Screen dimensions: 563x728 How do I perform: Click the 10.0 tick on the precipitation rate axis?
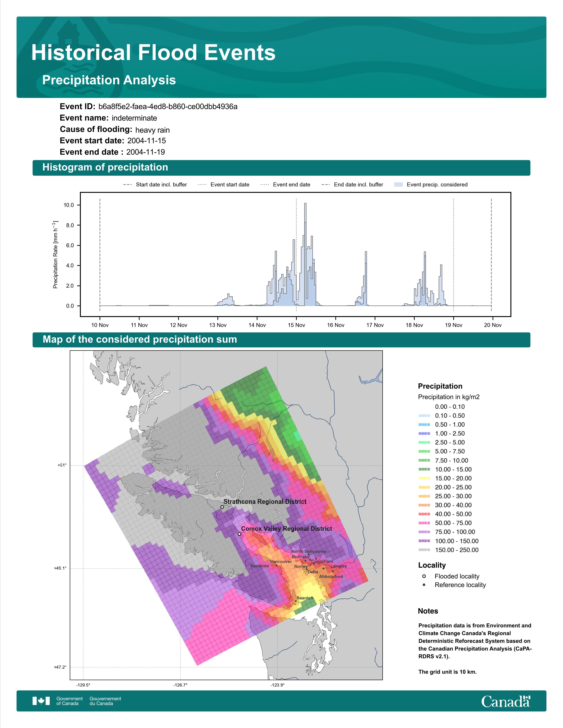69,205
